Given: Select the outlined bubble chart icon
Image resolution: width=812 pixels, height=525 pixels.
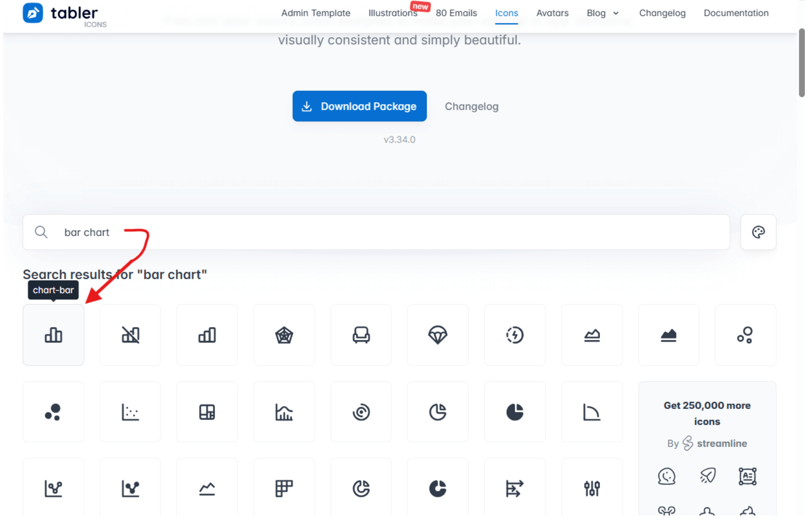Looking at the screenshot, I should [746, 335].
